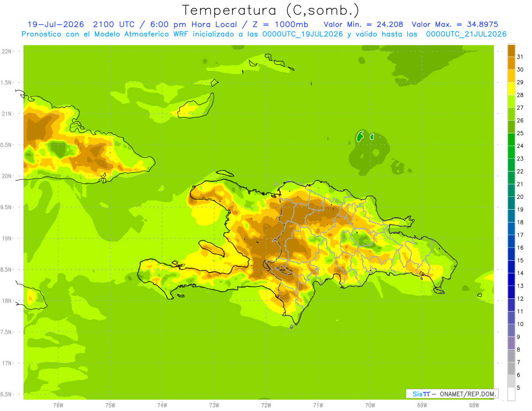Click the colorbar label 31
This screenshot has height=411, width=532.
(x=520, y=57)
